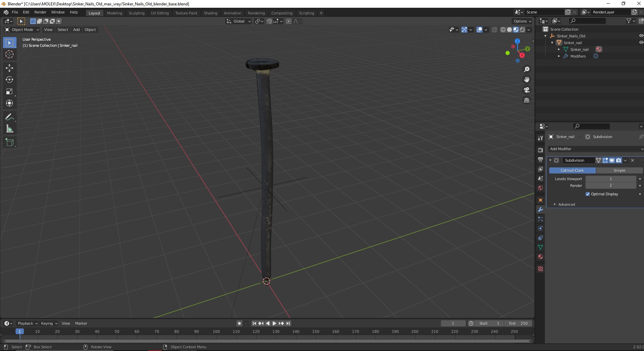The width and height of the screenshot is (644, 351).
Task: Select the Cursor tool in the toolbar
Action: [9, 54]
